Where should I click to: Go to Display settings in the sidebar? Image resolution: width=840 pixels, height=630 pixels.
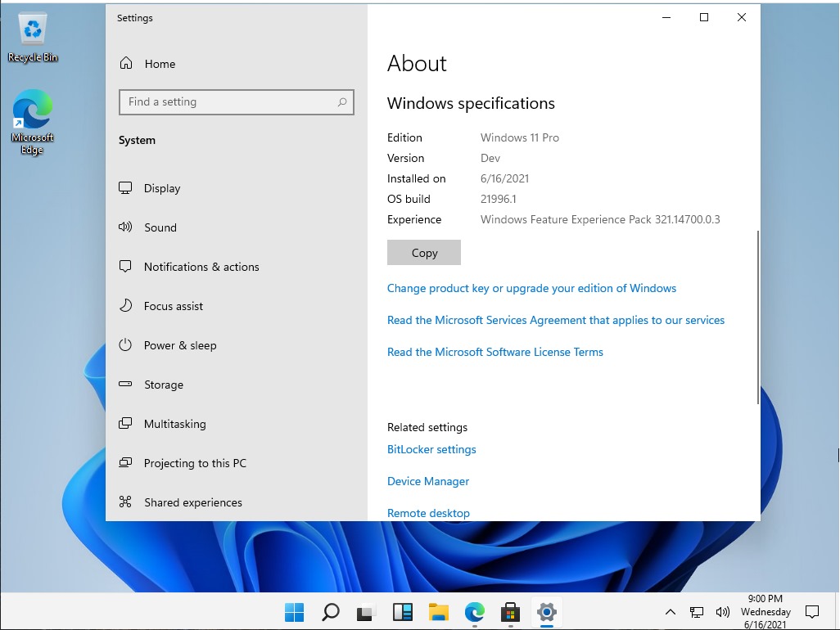(x=161, y=188)
